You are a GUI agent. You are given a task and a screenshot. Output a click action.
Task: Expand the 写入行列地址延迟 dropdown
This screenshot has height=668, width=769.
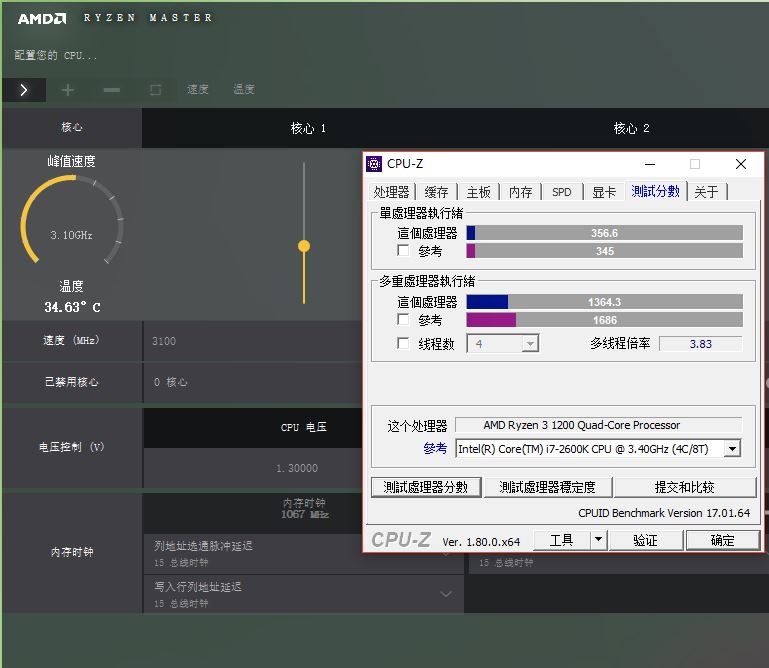446,594
